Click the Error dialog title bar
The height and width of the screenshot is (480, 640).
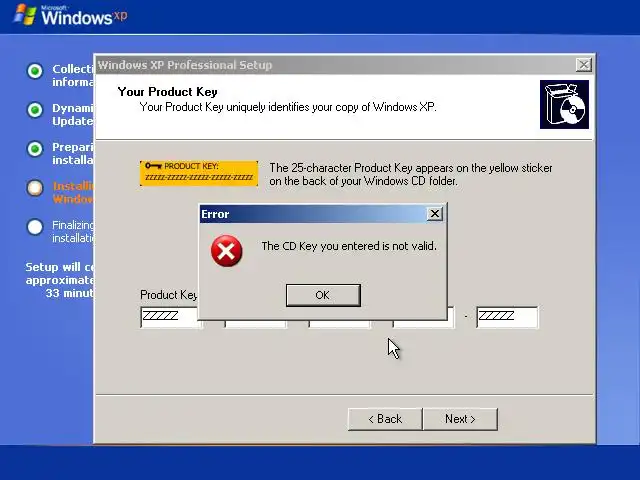313,214
